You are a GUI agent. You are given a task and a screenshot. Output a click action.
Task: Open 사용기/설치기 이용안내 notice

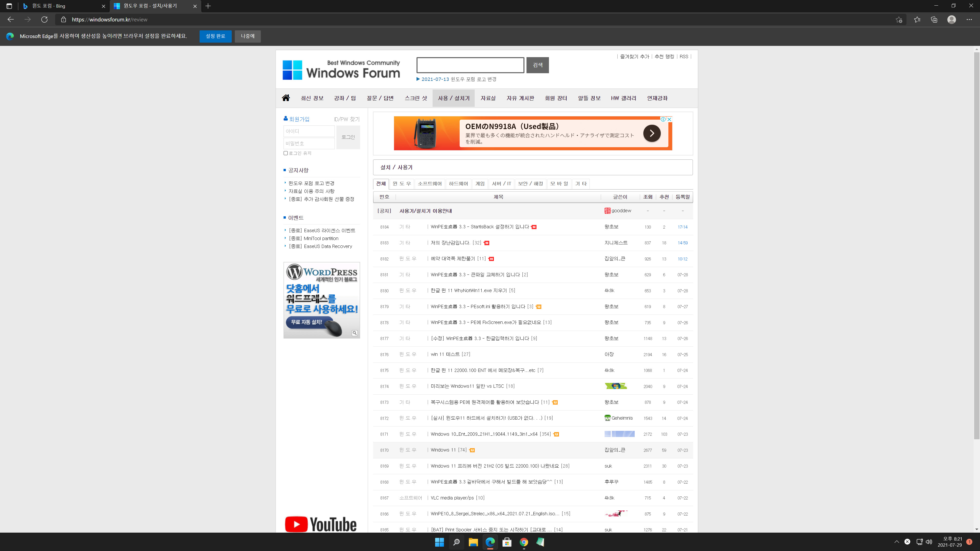(x=425, y=211)
